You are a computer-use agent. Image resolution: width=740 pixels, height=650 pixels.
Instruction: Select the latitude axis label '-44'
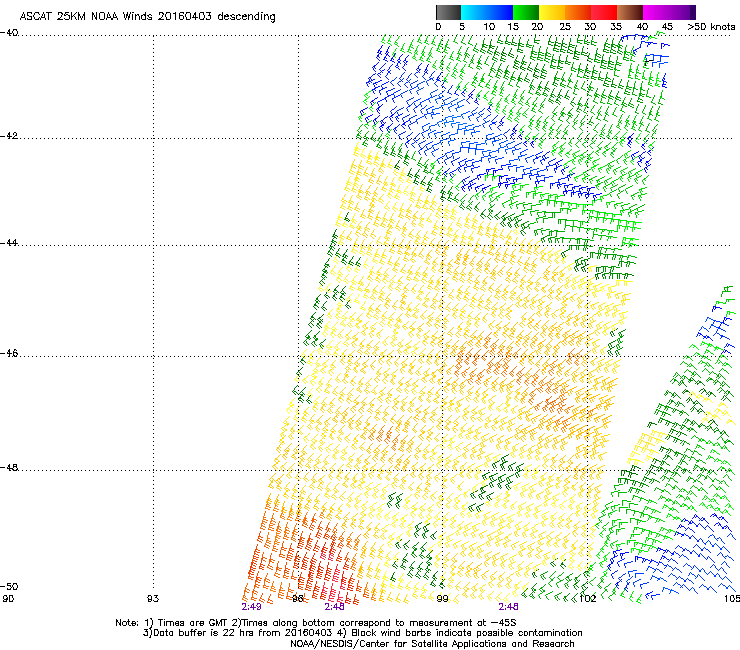pyautogui.click(x=9, y=243)
